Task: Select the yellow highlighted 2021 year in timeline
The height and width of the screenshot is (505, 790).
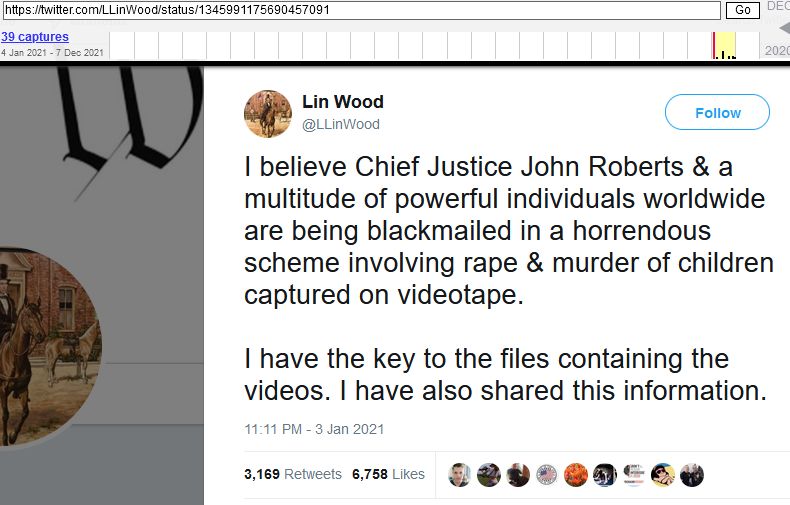Action: pyautogui.click(x=725, y=45)
